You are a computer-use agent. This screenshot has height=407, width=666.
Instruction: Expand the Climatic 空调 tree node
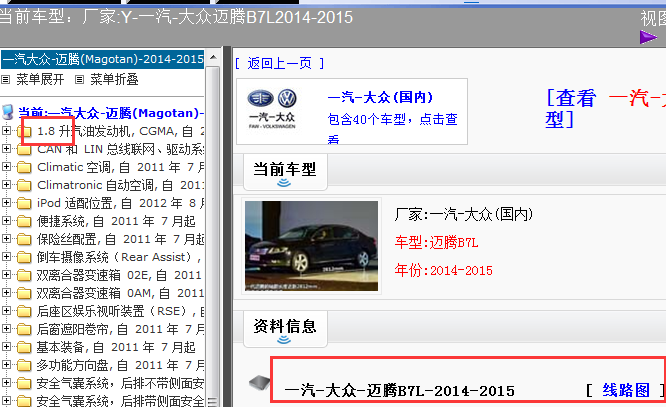6,167
